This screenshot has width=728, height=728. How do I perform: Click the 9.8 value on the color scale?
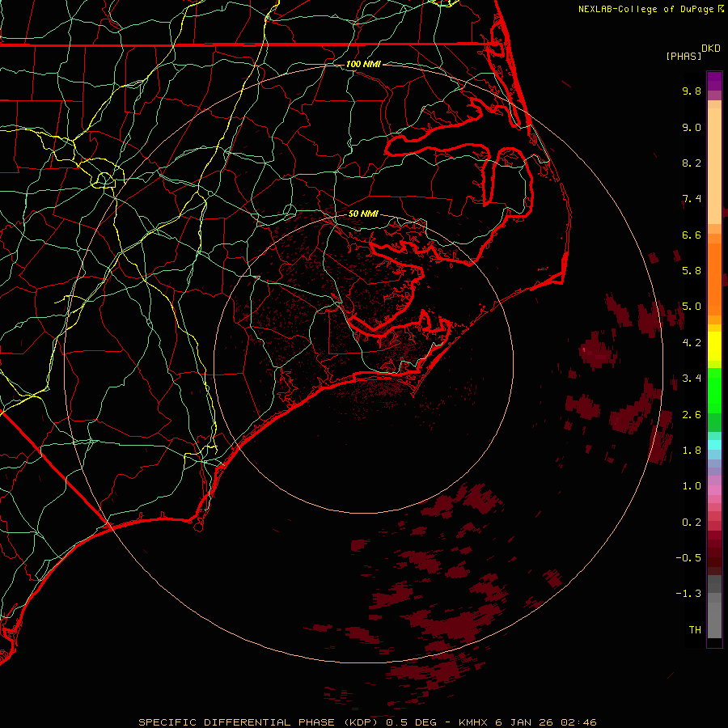692,91
